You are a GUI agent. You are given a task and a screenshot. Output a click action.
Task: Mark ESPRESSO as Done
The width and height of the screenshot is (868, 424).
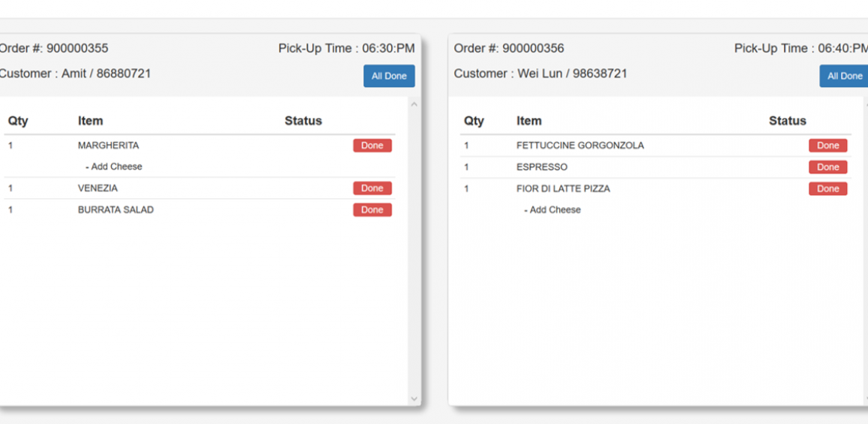tap(828, 167)
